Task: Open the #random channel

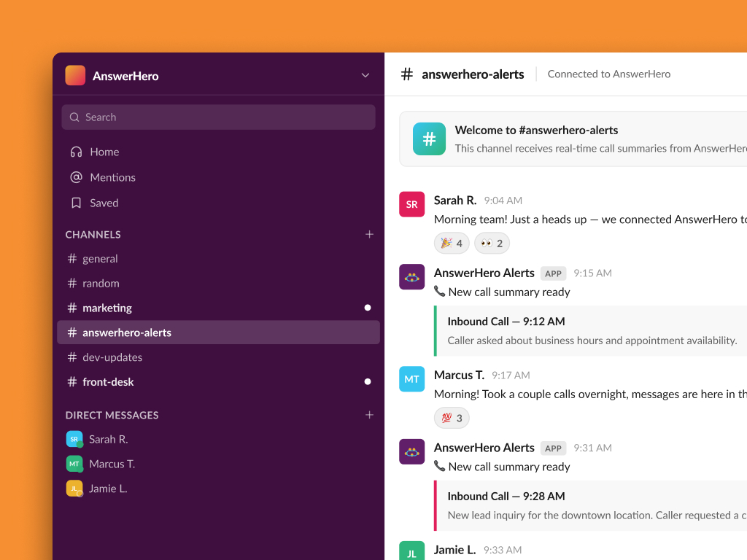Action: (x=218, y=284)
